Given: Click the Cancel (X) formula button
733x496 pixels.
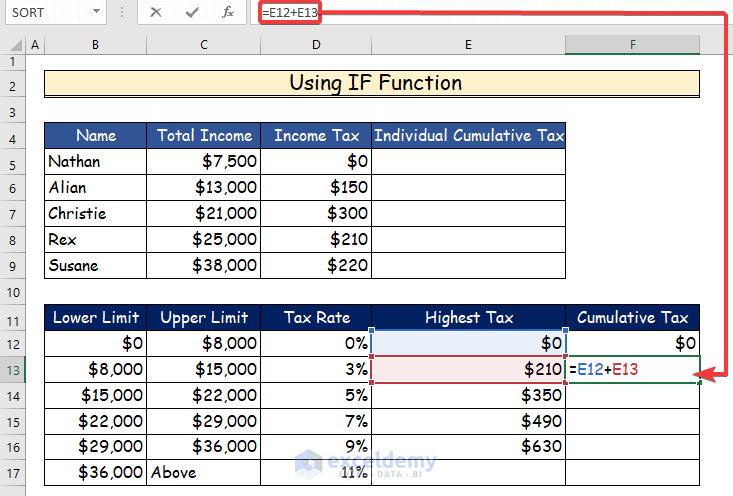Looking at the screenshot, I should [x=156, y=13].
